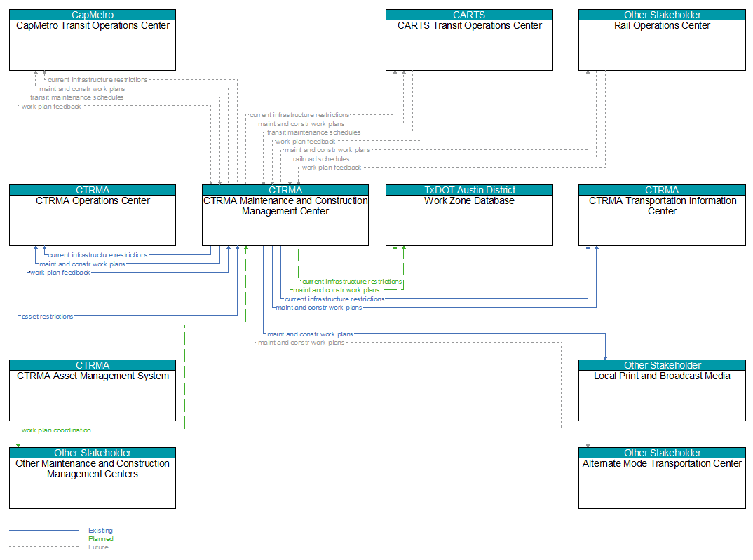The width and height of the screenshot is (753, 560).
Task: Click the Future legend entry
Action: pyautogui.click(x=98, y=547)
